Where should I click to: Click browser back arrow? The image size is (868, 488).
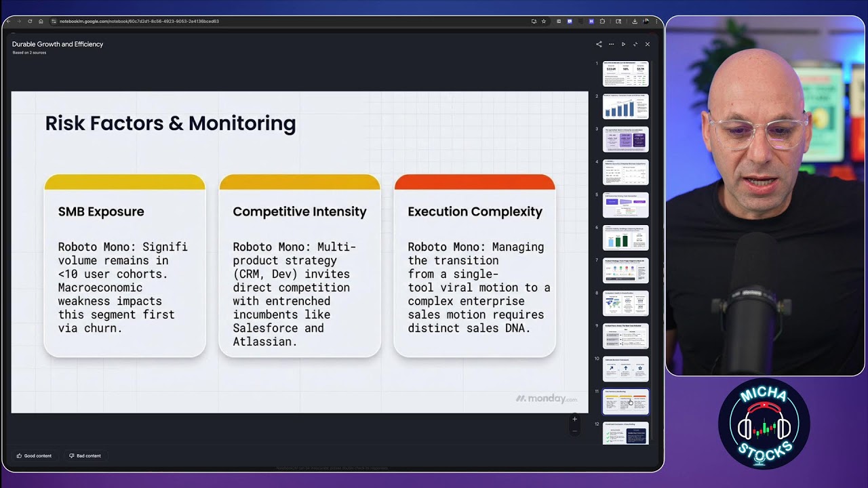tap(9, 21)
